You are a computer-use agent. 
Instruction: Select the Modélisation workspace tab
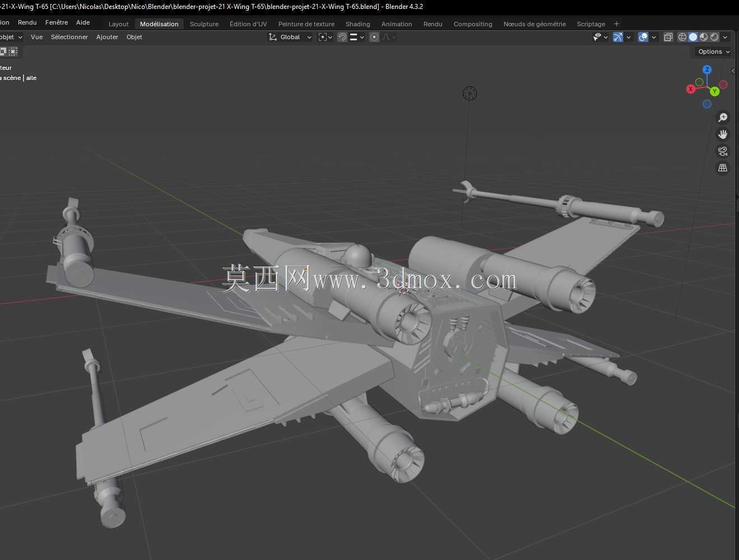point(159,24)
